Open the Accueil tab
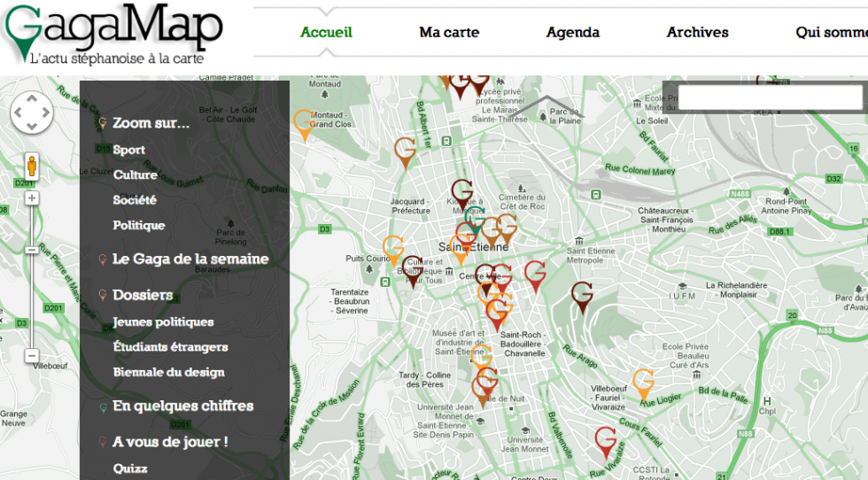868x480 pixels. click(326, 32)
